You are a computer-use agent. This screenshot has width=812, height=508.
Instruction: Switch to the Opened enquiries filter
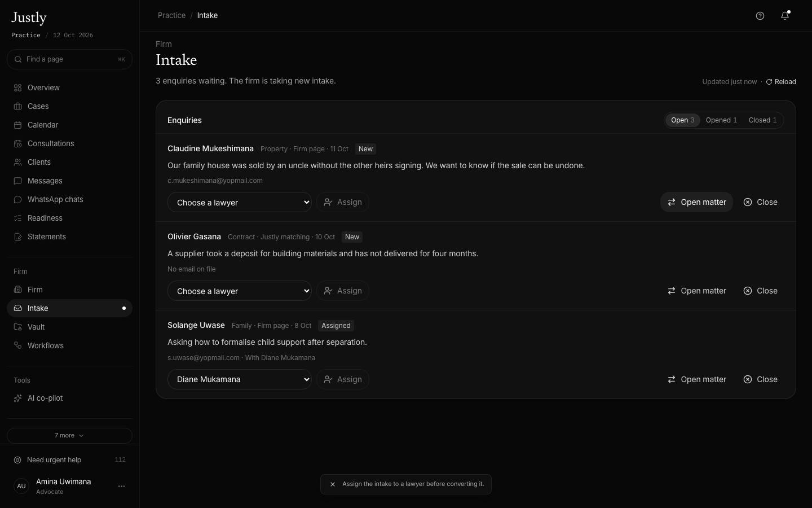(x=721, y=120)
